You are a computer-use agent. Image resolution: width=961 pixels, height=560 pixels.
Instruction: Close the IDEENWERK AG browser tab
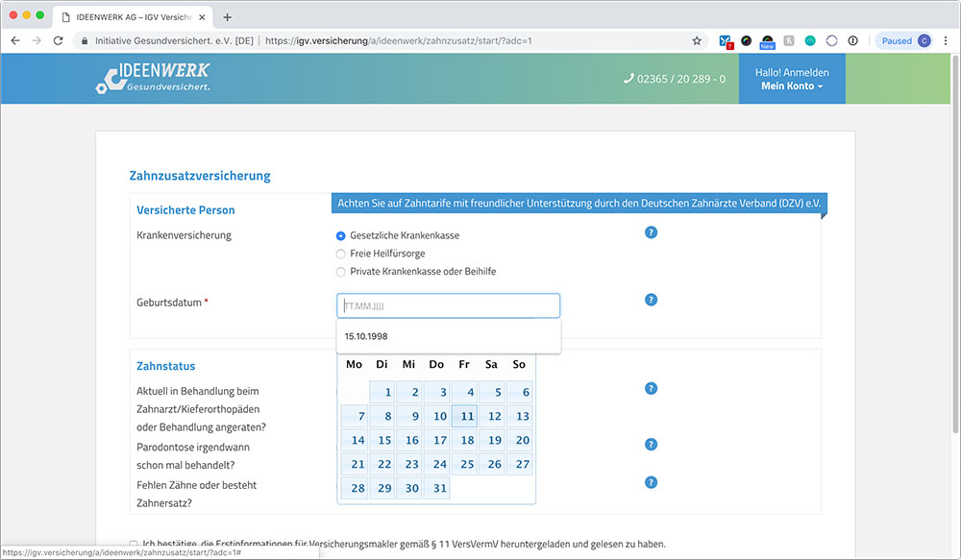[202, 17]
